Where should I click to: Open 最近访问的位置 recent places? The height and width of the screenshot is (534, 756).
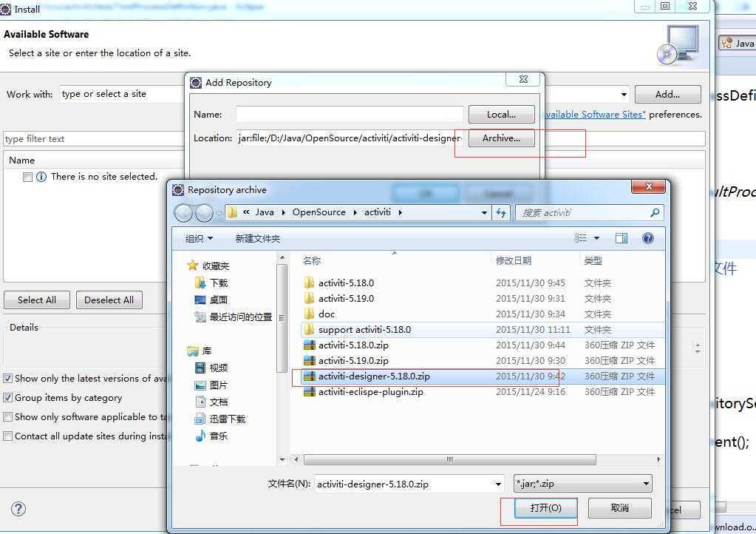click(234, 317)
